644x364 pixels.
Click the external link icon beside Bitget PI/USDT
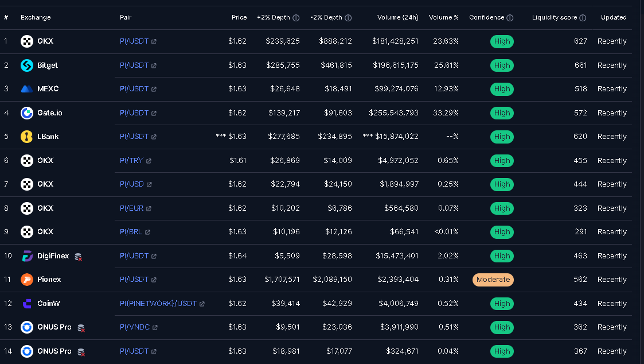(154, 65)
